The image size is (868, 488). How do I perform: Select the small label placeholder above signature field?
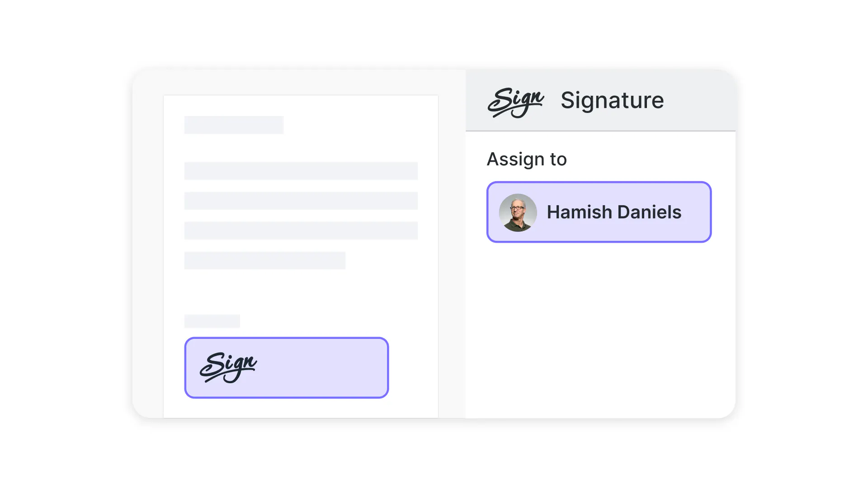[212, 321]
